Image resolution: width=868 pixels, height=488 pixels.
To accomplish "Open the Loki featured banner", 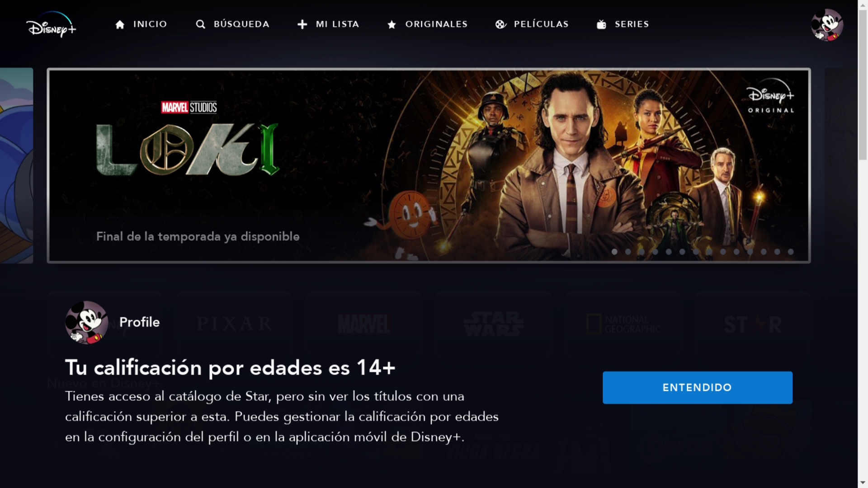I will [429, 165].
